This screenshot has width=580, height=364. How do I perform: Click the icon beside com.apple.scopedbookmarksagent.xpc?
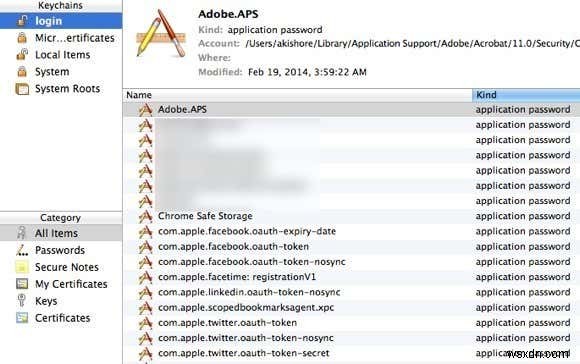(145, 307)
